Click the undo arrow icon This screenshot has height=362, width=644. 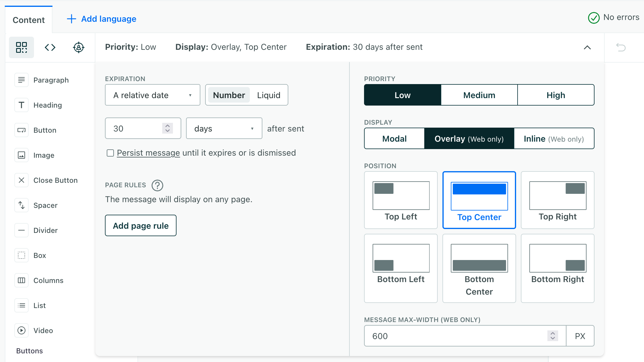pos(621,47)
